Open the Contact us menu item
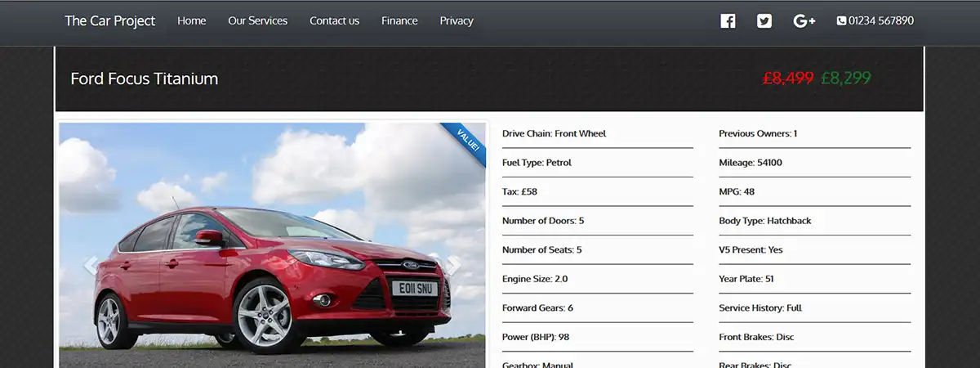The image size is (980, 368). [x=335, y=21]
